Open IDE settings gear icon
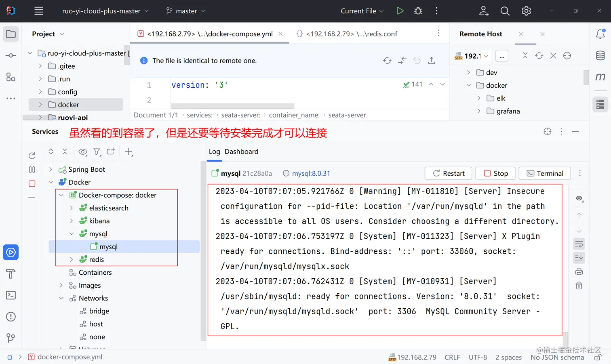Screen dimensions: 611x364 tap(526, 11)
